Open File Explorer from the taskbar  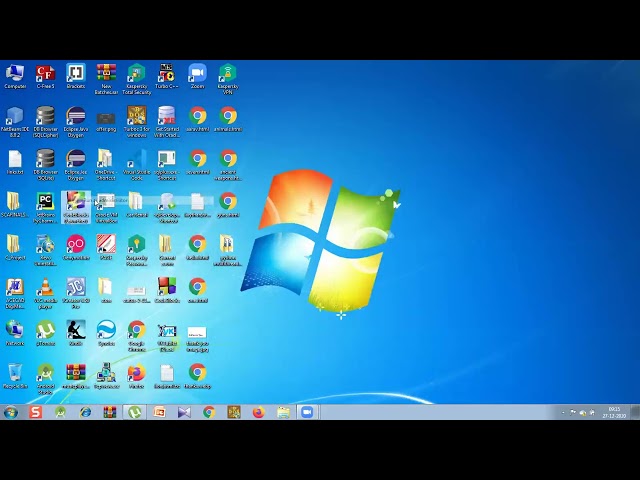click(x=283, y=412)
